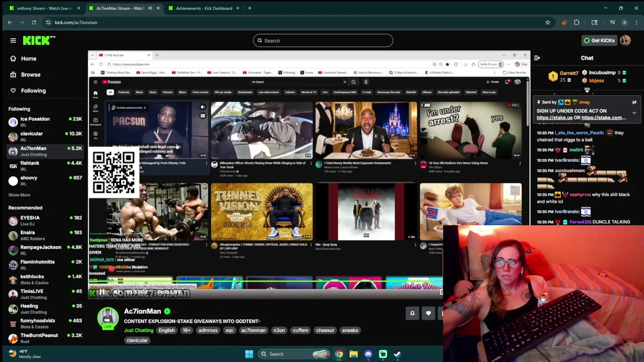The image size is (644, 362).
Task: Switch to Achievements - Kick Dashboard tab
Action: pos(204,8)
